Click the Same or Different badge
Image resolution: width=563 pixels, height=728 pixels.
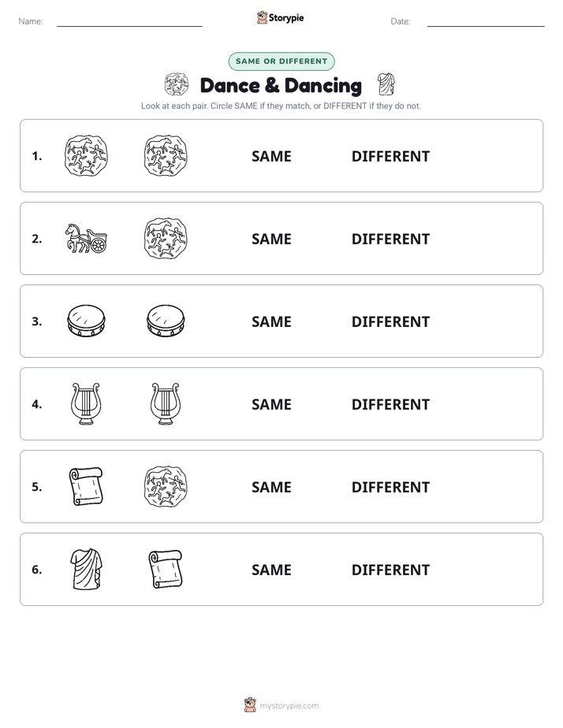tap(281, 61)
